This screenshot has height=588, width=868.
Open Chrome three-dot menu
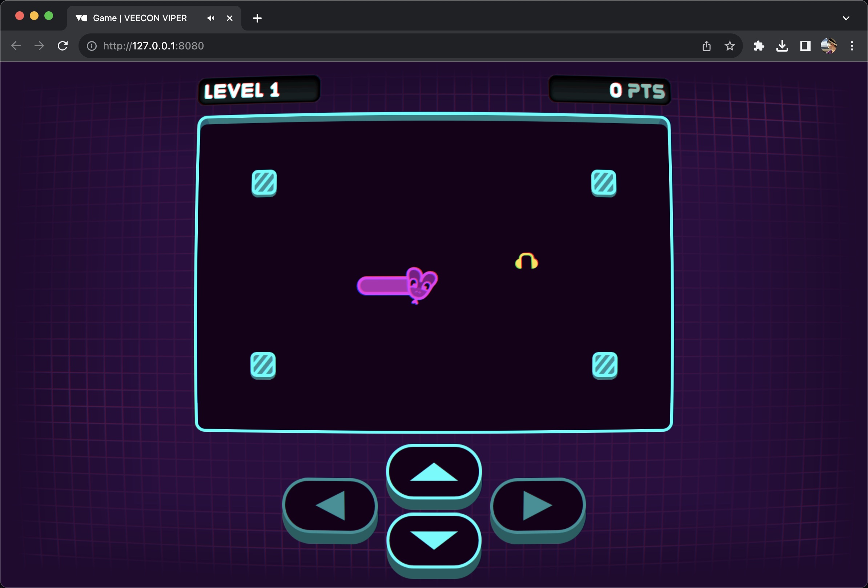click(x=852, y=46)
